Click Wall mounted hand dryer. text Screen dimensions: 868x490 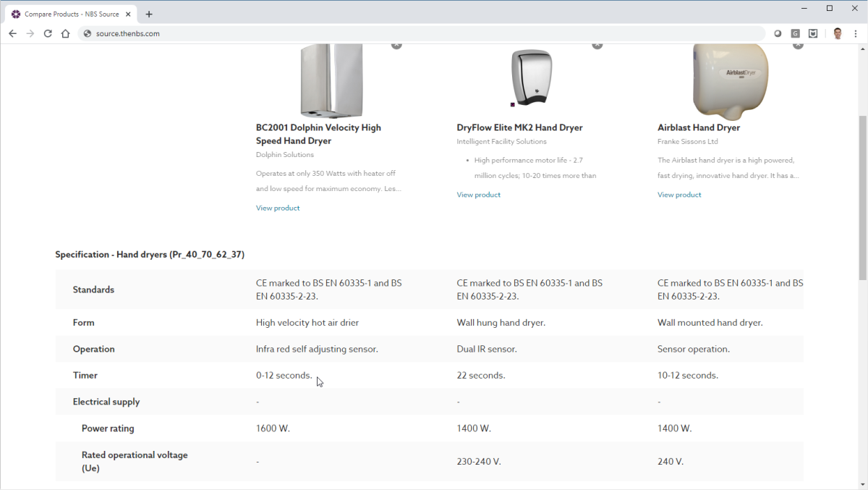click(x=710, y=323)
